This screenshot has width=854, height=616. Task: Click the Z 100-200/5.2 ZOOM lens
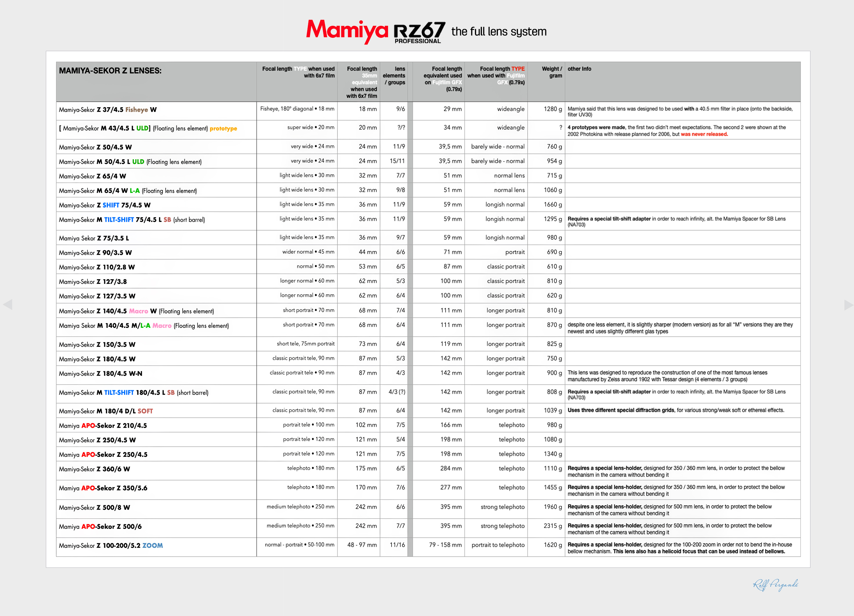click(111, 546)
